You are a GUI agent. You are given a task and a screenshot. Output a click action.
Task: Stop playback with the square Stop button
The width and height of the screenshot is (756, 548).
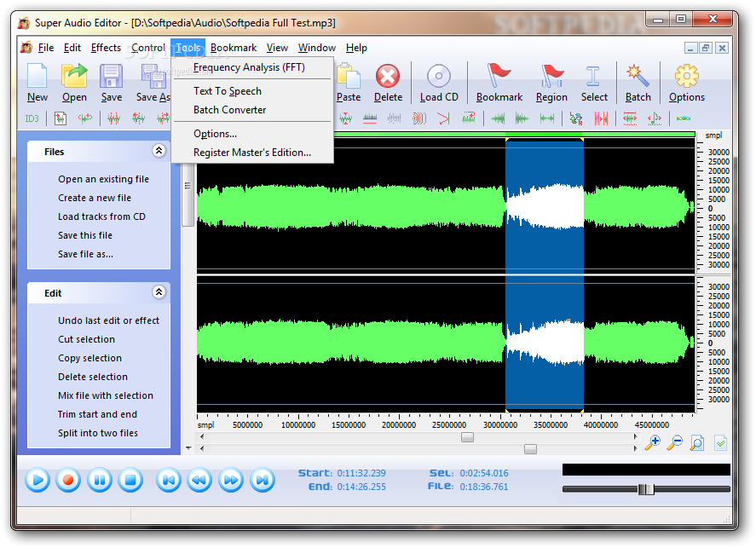pyautogui.click(x=130, y=480)
